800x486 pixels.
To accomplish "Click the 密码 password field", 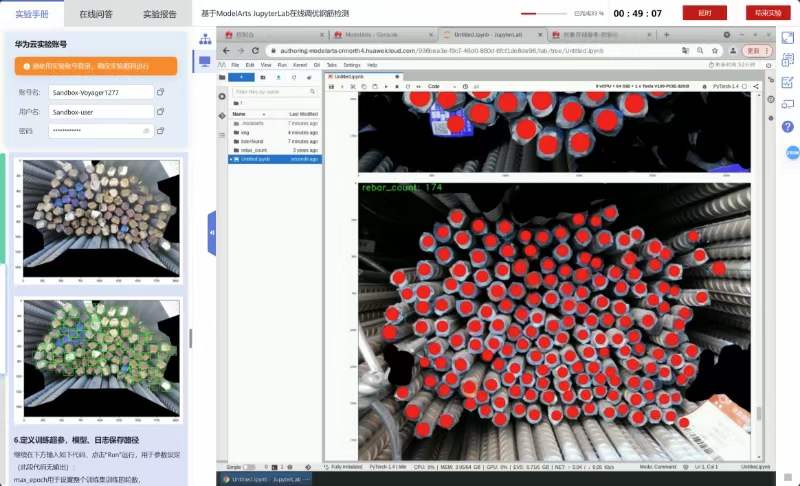I will (101, 131).
